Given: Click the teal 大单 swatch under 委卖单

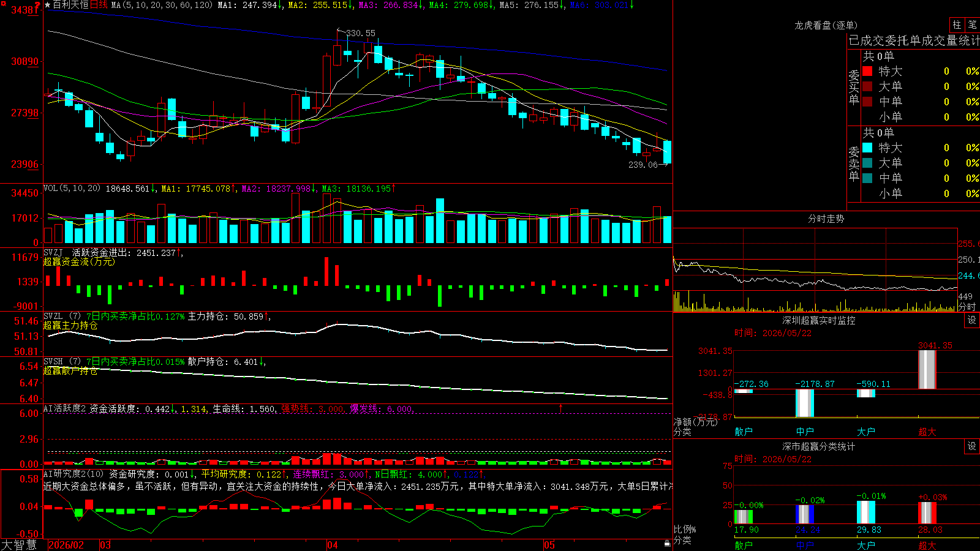Looking at the screenshot, I should click(867, 163).
